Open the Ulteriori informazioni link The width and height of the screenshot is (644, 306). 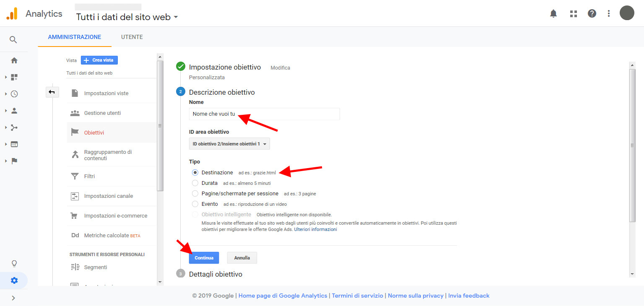(315, 230)
